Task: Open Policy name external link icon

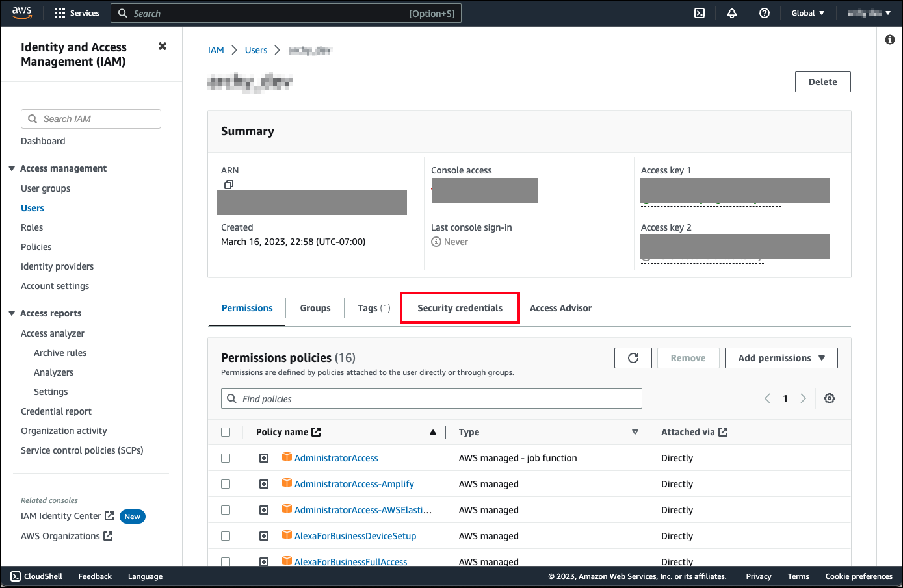Action: 316,432
